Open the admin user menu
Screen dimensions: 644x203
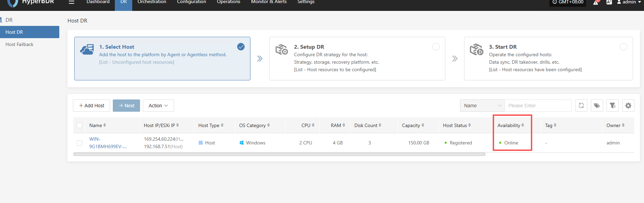[x=629, y=2]
